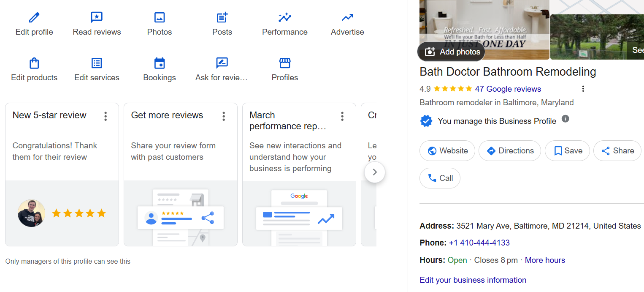Click the Add photos button
Viewport: 644px width, 292px height.
point(451,52)
